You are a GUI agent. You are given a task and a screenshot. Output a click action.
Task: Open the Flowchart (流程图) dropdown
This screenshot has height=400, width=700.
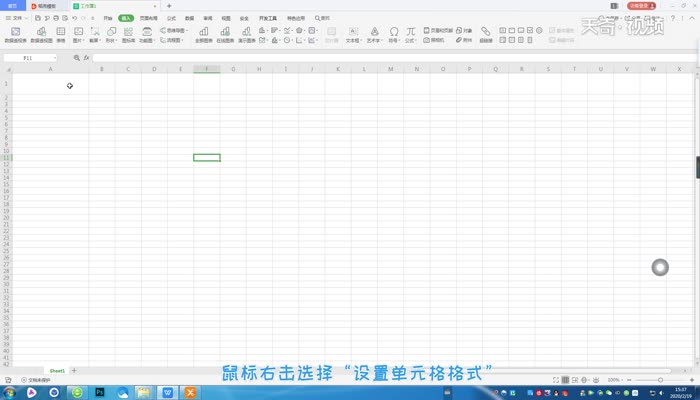click(x=171, y=40)
